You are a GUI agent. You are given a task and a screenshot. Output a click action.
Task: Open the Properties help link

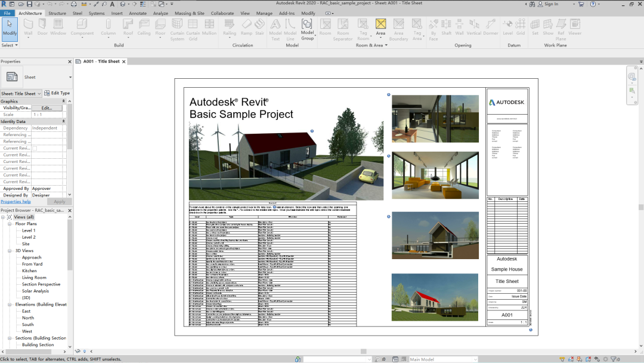(16, 201)
